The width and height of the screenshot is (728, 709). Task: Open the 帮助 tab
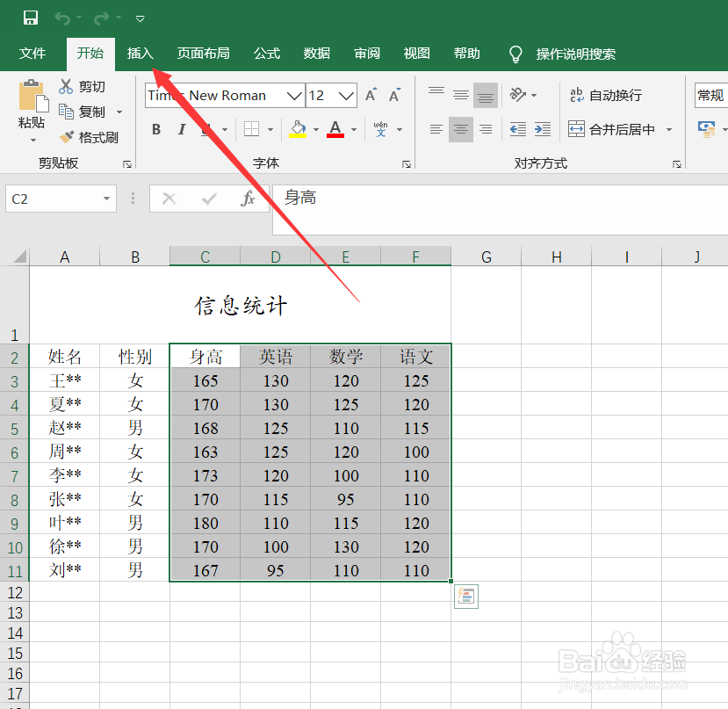pos(466,54)
